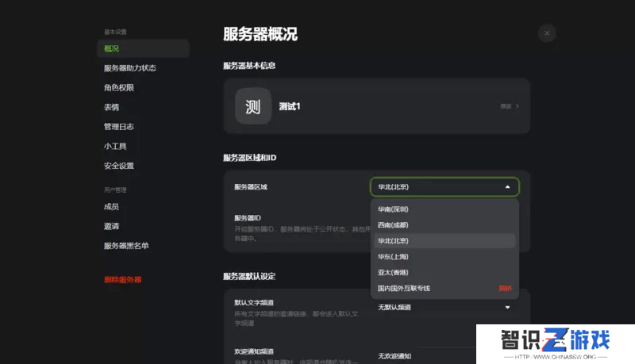Choose 国内国外互联专线 from the region list
The image size is (635, 364).
pyautogui.click(x=444, y=289)
